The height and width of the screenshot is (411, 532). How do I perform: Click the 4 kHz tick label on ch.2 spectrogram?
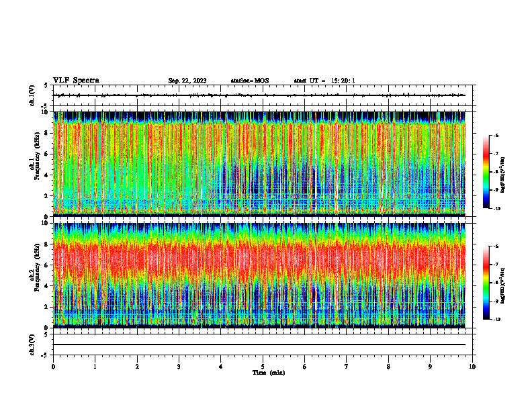(x=47, y=286)
